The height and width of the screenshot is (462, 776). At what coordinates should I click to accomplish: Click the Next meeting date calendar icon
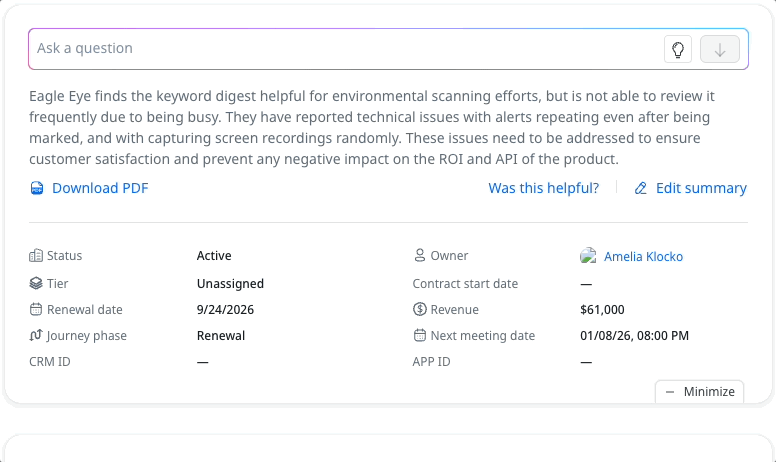tap(420, 336)
